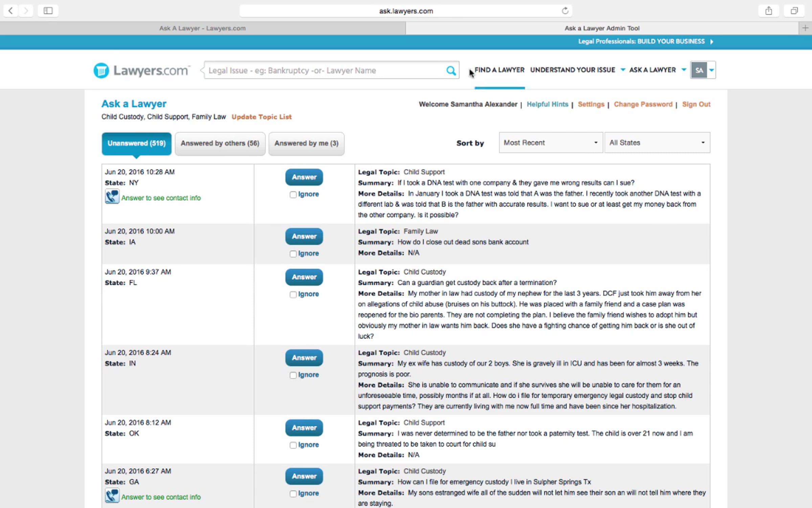Click the Ignore label in FL row
The image size is (812, 508).
[x=308, y=294]
